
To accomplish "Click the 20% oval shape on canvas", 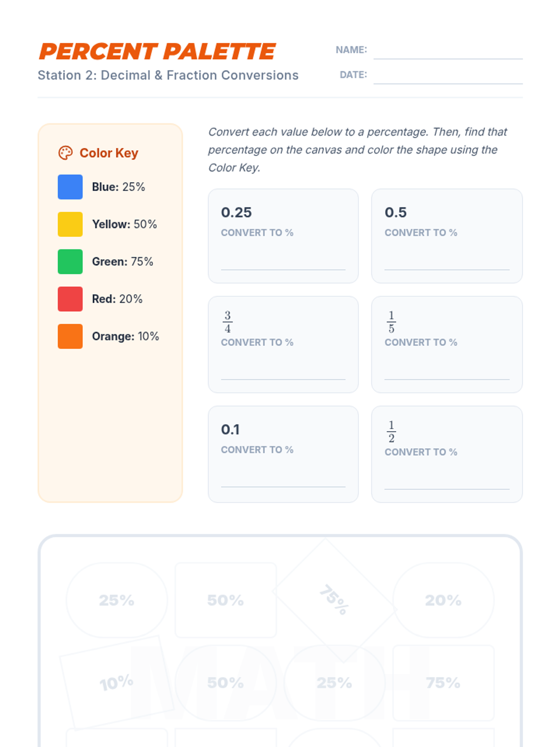I will 443,600.
